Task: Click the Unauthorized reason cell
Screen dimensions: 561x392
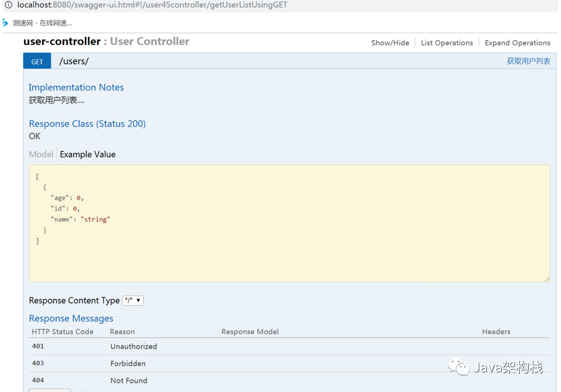Action: coord(134,346)
